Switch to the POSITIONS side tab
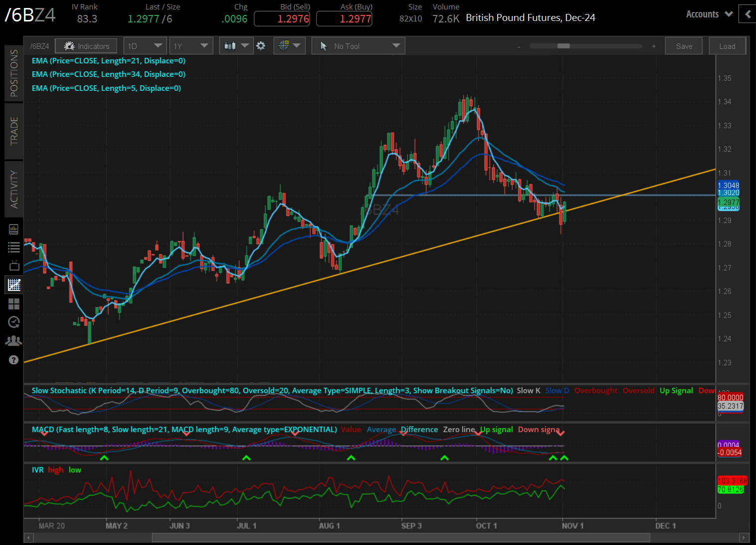The width and height of the screenshot is (756, 545). click(14, 73)
